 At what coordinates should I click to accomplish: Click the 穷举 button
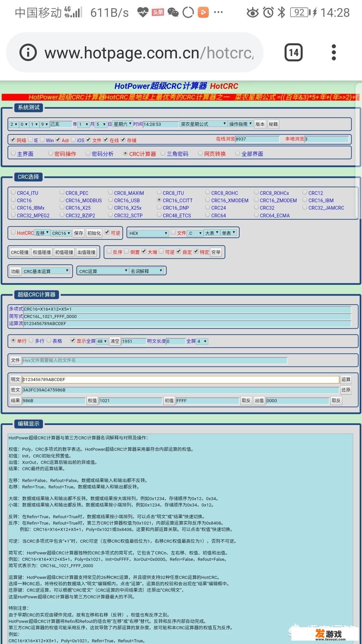click(x=216, y=252)
